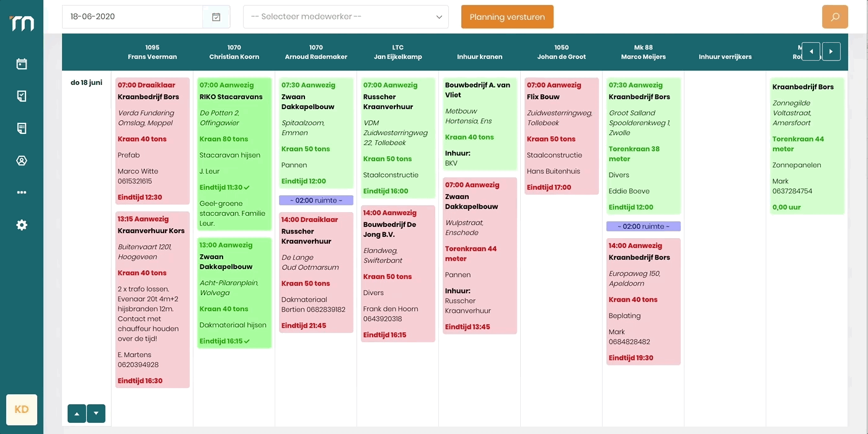Click 'Eindtijd 13:45' text
The image size is (868, 434).
tap(467, 327)
